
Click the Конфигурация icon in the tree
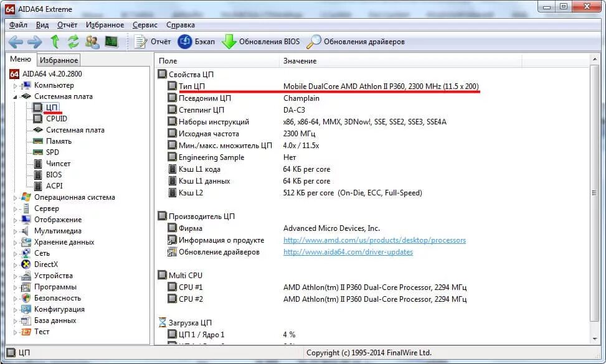[x=26, y=309]
